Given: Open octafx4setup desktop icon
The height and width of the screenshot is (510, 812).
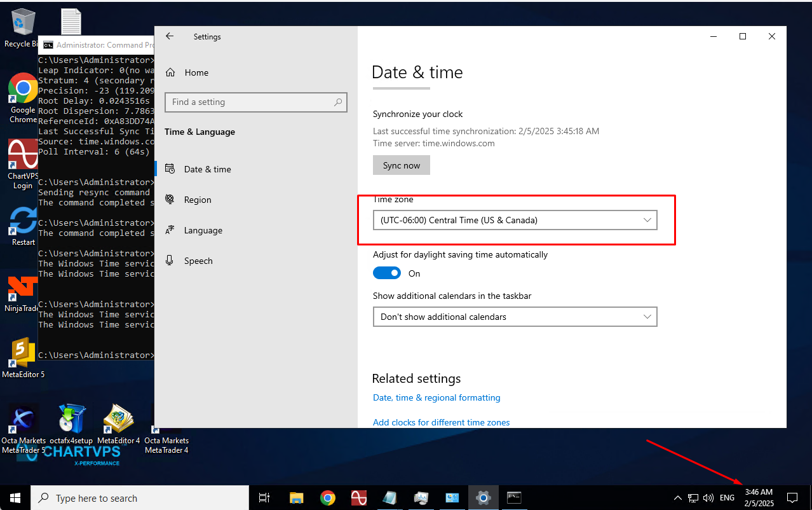Looking at the screenshot, I should [71, 425].
